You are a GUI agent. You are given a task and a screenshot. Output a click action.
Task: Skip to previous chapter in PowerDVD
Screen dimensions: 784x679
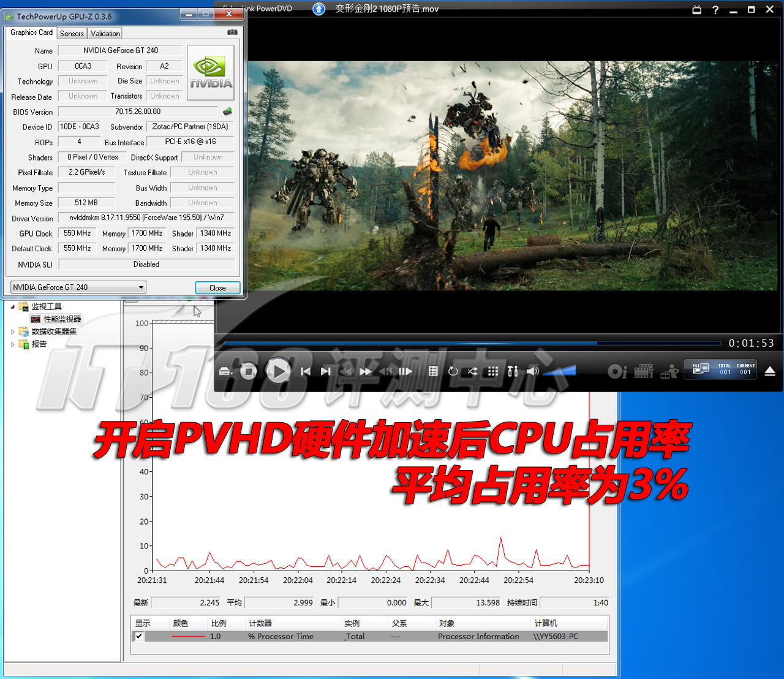(306, 371)
